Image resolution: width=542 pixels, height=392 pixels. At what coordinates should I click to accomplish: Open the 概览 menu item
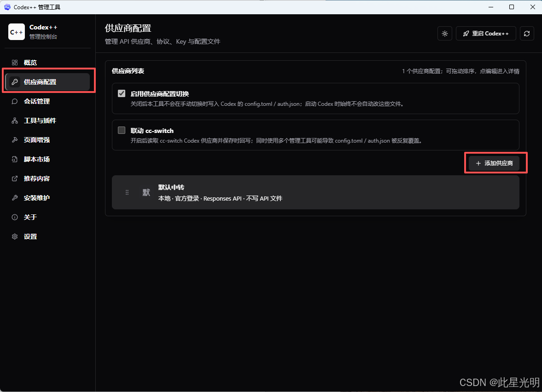[x=47, y=63]
